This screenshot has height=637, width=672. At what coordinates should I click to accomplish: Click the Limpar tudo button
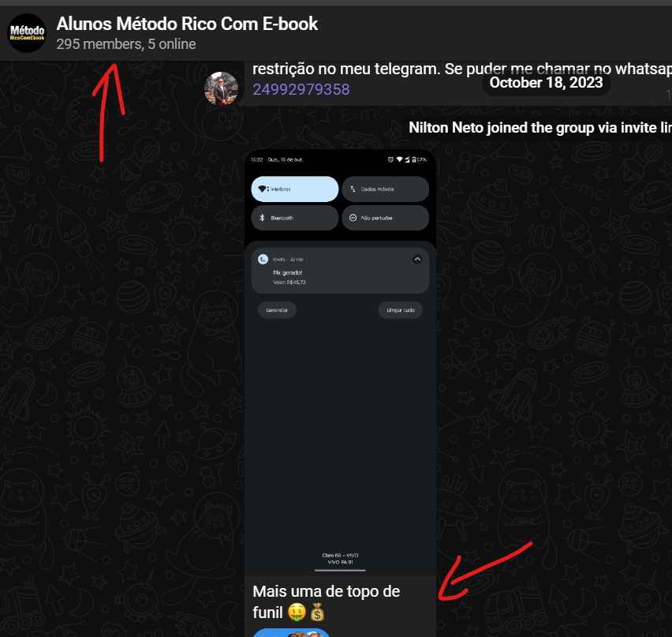pos(401,310)
